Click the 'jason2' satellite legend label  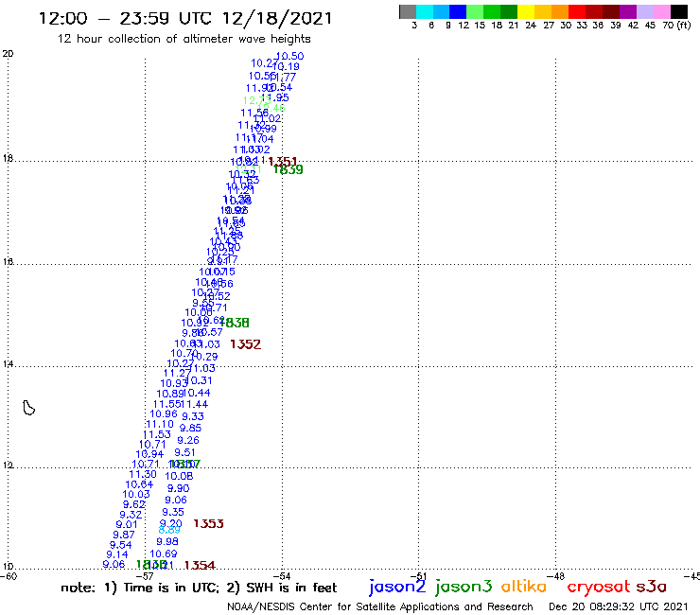click(397, 587)
